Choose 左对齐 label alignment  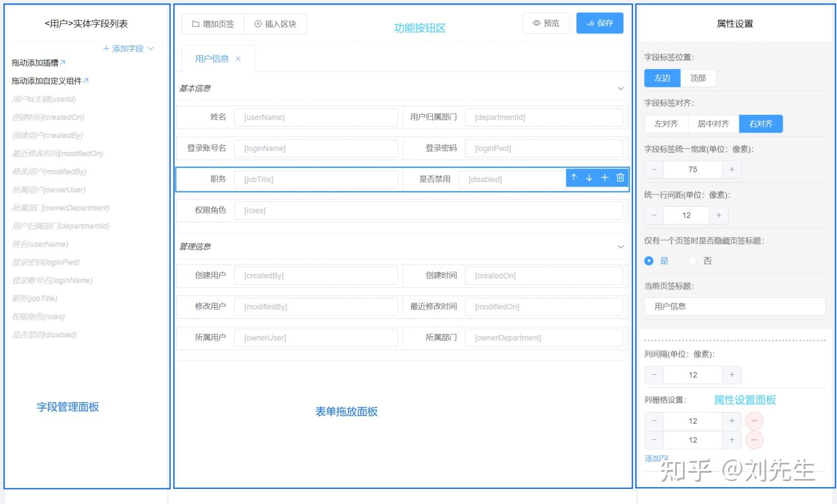pyautogui.click(x=666, y=124)
